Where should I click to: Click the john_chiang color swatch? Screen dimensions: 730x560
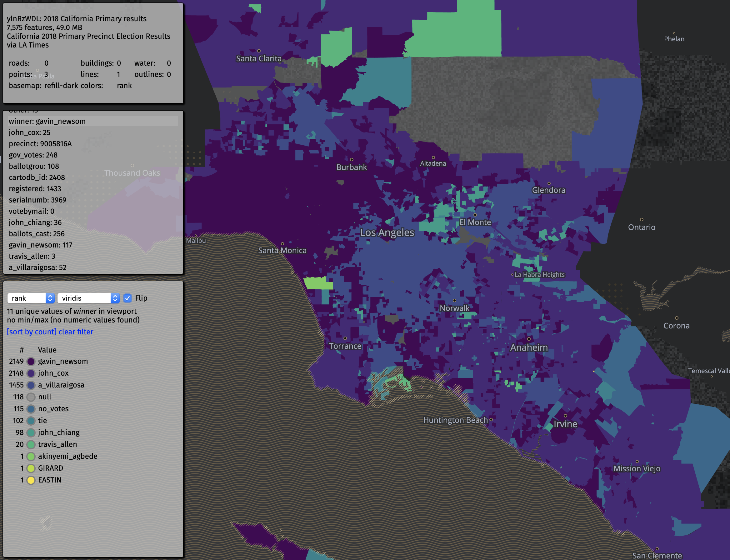(31, 433)
